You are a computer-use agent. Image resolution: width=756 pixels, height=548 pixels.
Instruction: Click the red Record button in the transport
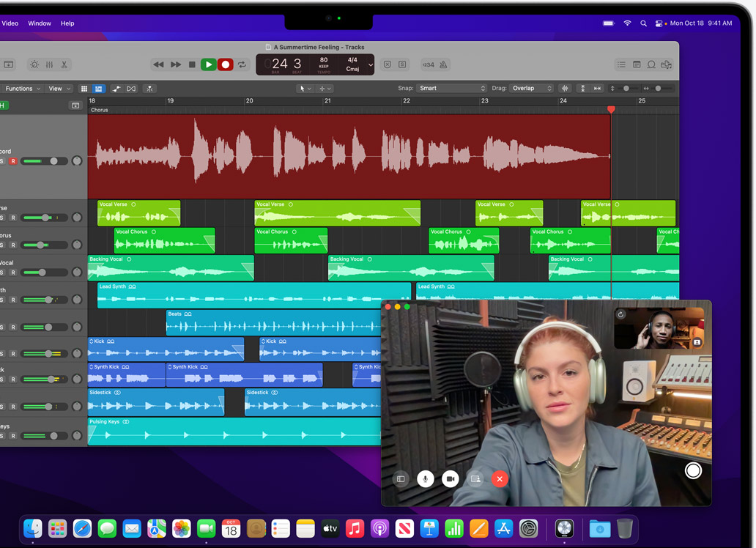[x=226, y=64]
